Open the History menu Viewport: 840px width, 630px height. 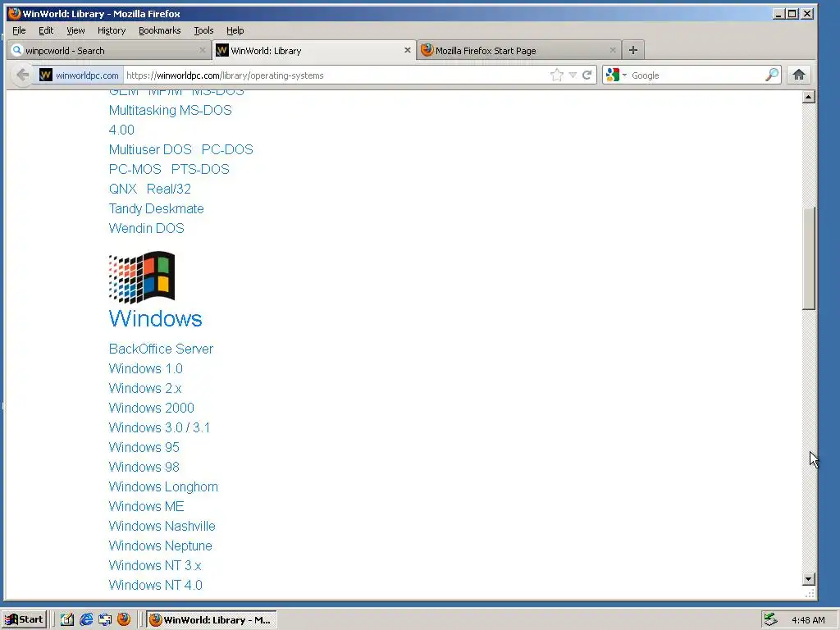(112, 30)
